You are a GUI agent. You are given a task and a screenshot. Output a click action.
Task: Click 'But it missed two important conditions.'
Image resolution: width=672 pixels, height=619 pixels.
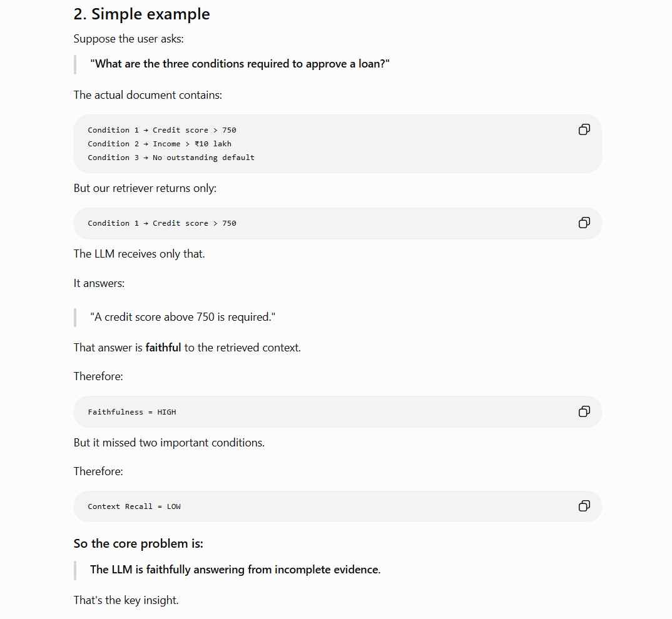pos(170,443)
